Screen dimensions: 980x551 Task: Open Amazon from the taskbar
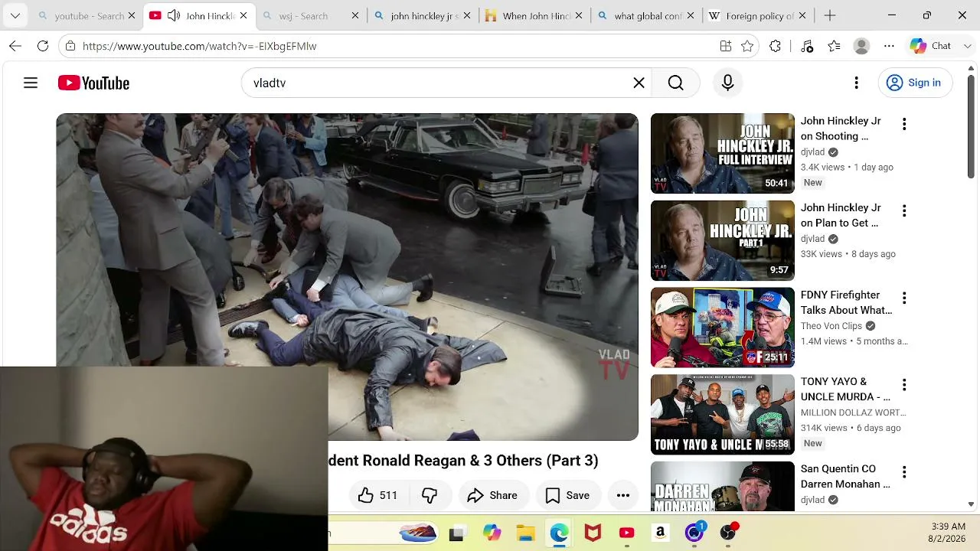660,533
